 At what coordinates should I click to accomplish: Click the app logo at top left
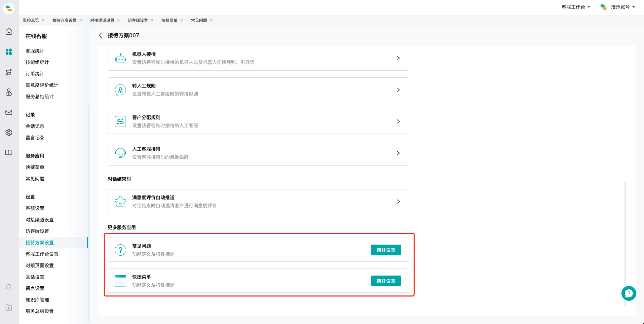9,8
